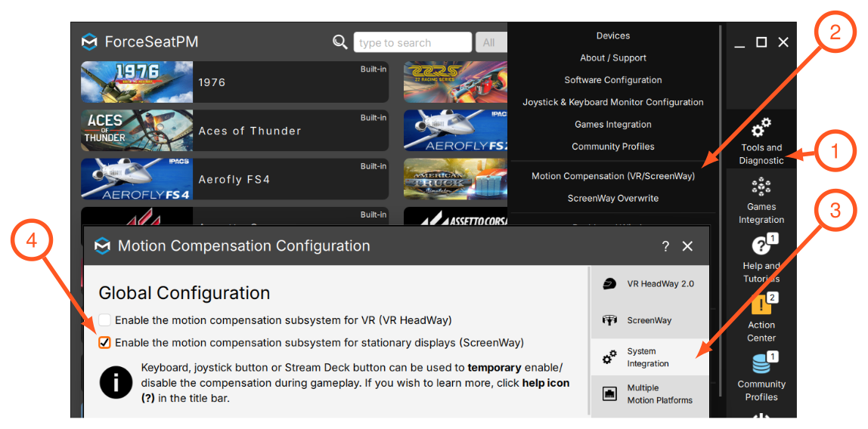This screenshot has width=868, height=429.
Task: Click the info icon beside keyboard hint
Action: (116, 382)
